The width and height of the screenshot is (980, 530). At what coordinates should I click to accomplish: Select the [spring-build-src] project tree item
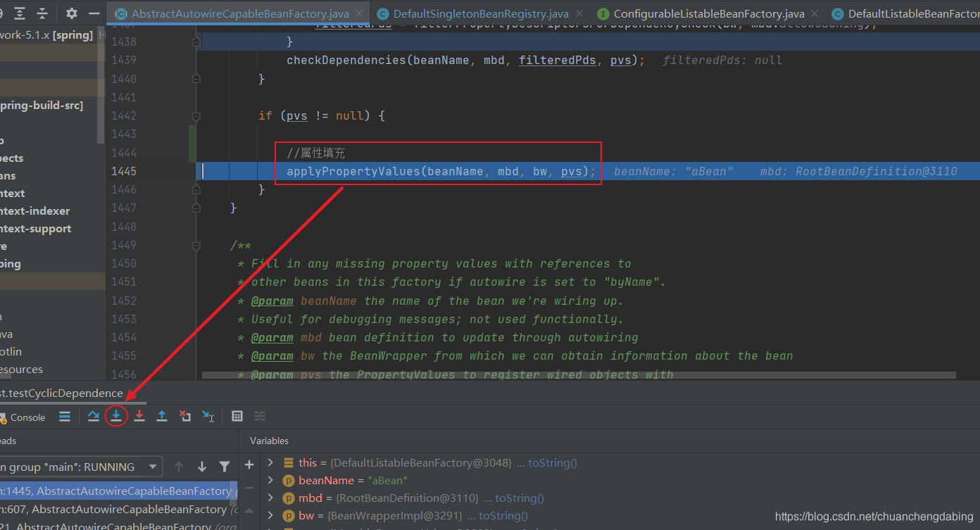(42, 106)
